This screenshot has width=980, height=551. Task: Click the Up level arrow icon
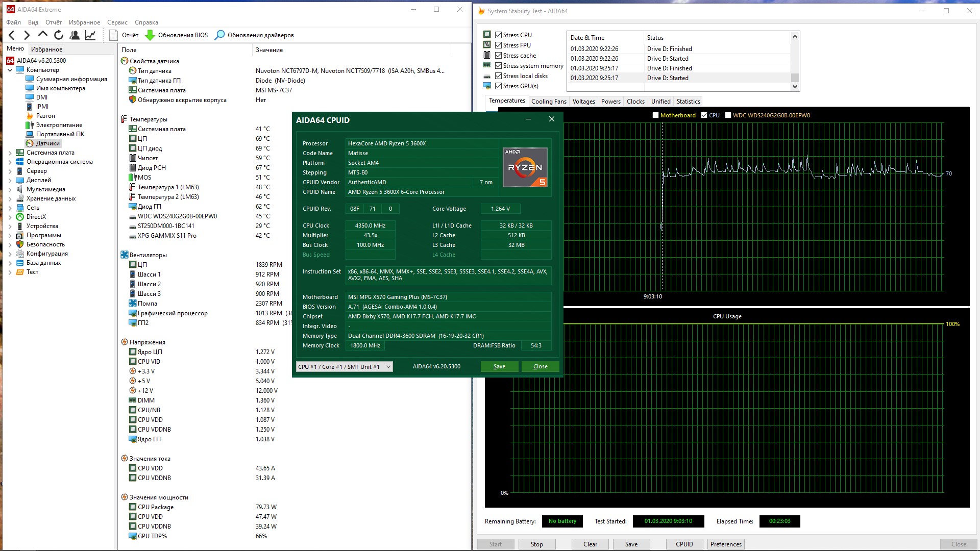pos(43,35)
